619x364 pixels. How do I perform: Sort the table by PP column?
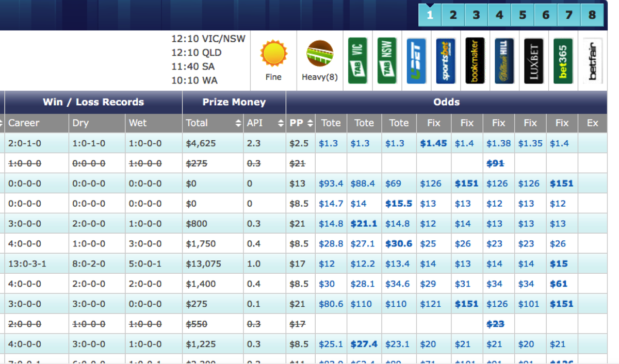pyautogui.click(x=309, y=123)
